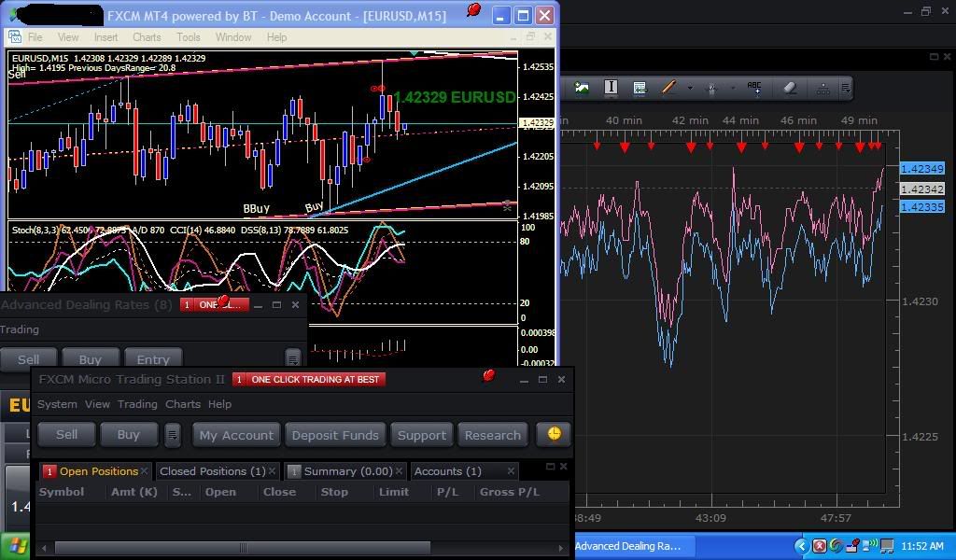Open the View menu in MT4
The height and width of the screenshot is (560, 956).
click(x=68, y=37)
